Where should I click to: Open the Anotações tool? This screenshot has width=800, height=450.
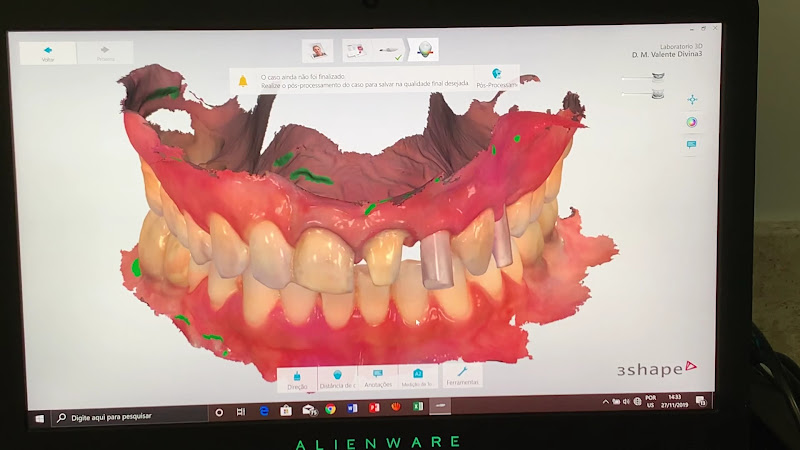click(378, 376)
